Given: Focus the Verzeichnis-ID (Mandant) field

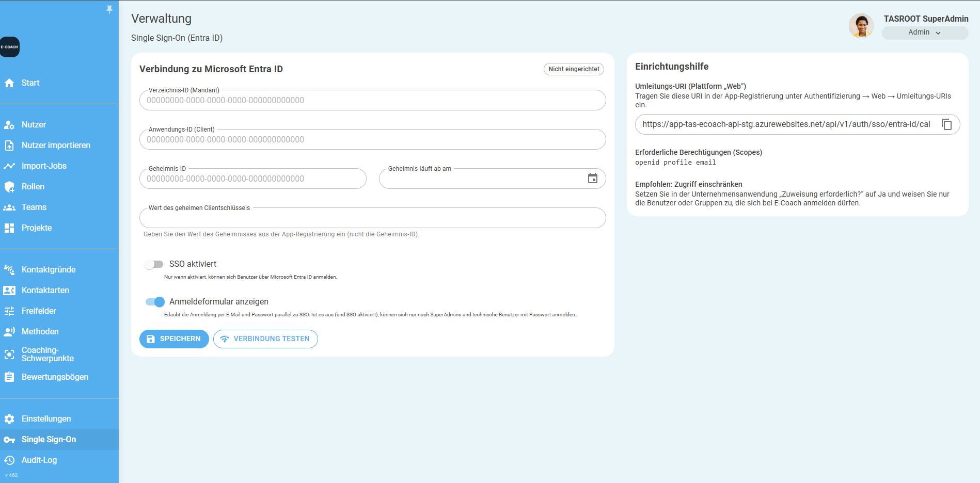Looking at the screenshot, I should [372, 100].
